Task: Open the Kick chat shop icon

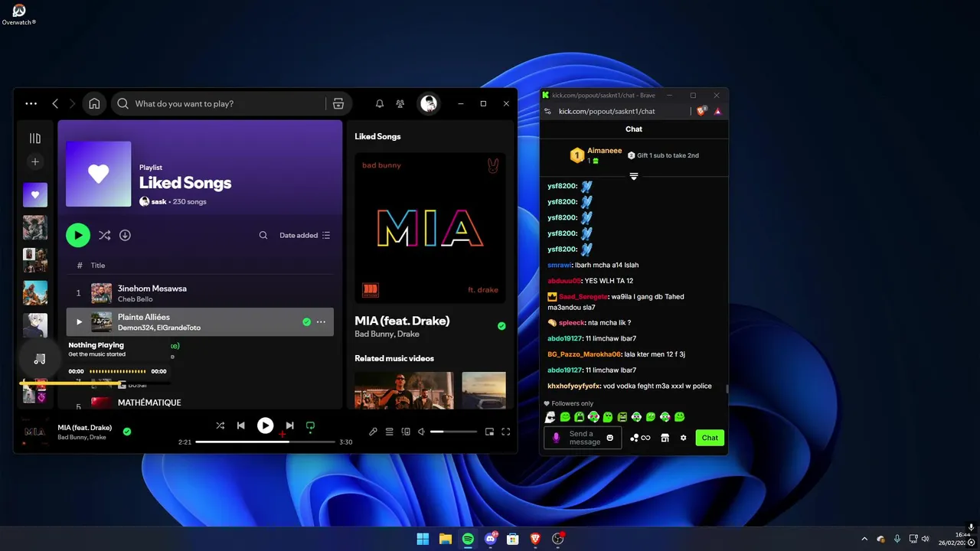Action: click(665, 438)
